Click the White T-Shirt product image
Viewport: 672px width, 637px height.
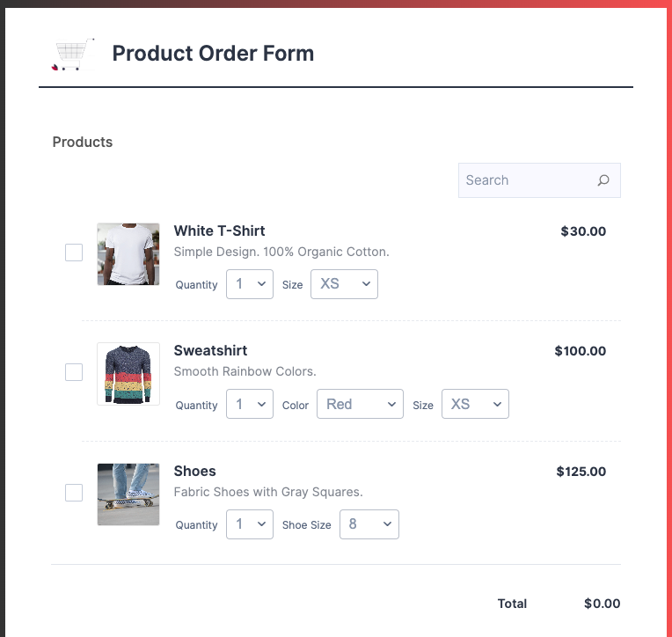click(128, 254)
